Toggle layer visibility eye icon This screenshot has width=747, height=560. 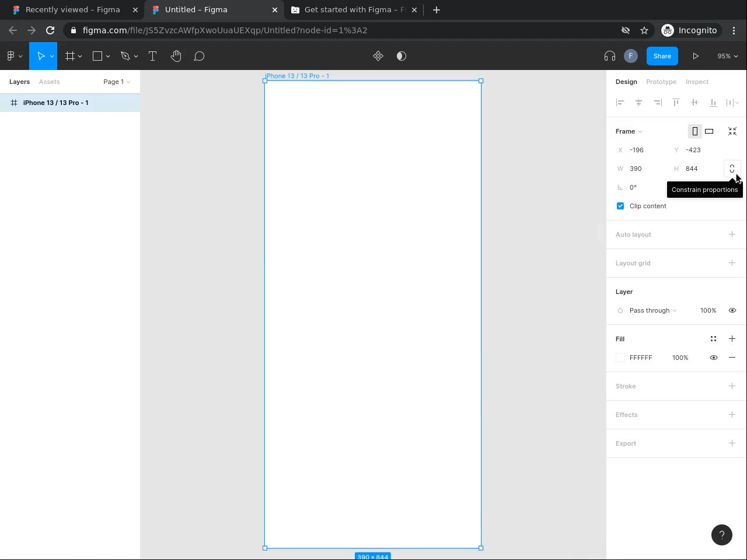point(732,310)
